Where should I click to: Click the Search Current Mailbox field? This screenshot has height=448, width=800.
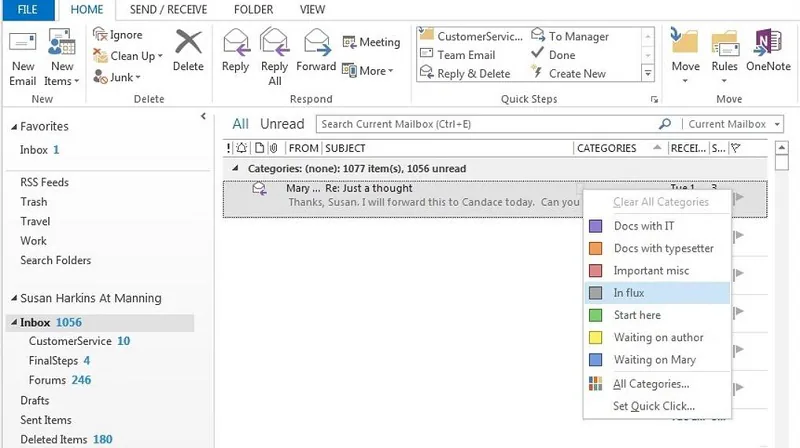click(x=486, y=124)
